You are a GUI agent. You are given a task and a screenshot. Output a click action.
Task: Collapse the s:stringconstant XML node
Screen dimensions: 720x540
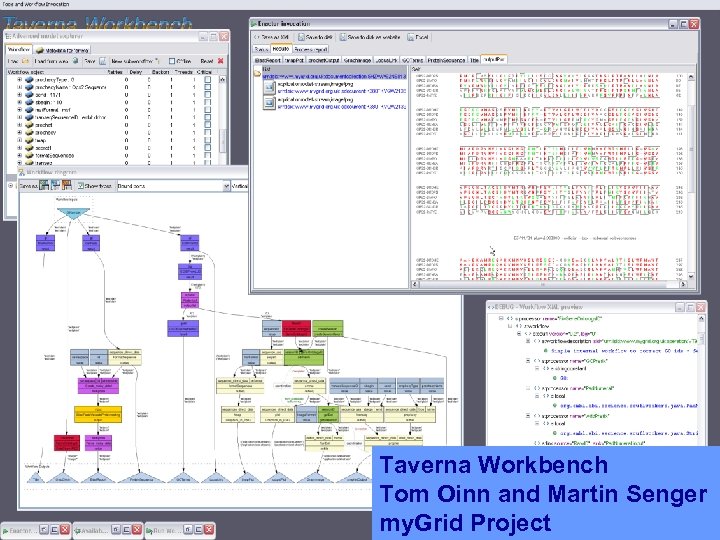(x=537, y=369)
